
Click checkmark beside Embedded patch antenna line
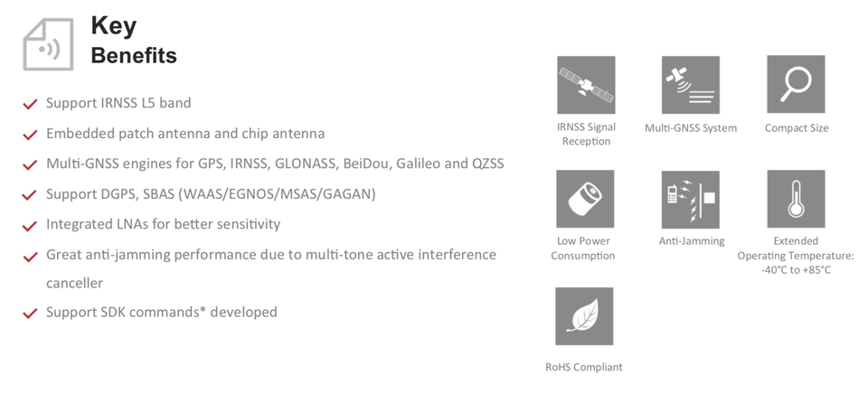point(30,136)
